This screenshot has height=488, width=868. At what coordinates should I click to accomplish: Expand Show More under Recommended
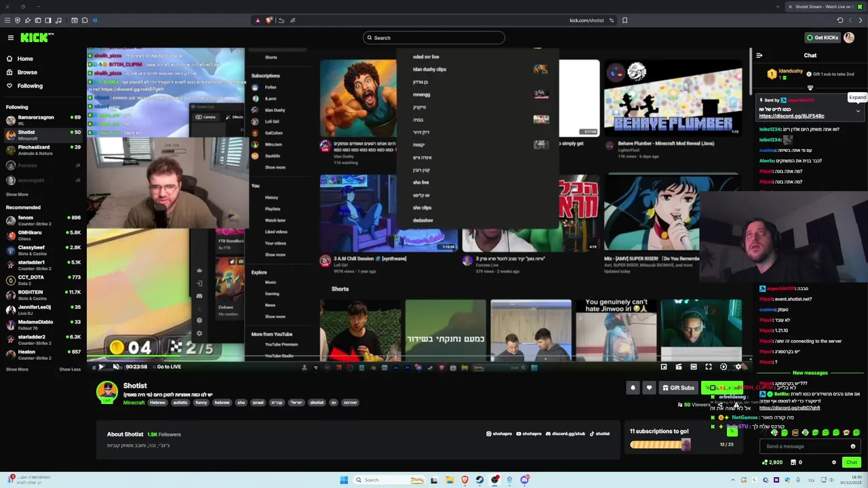(x=17, y=369)
